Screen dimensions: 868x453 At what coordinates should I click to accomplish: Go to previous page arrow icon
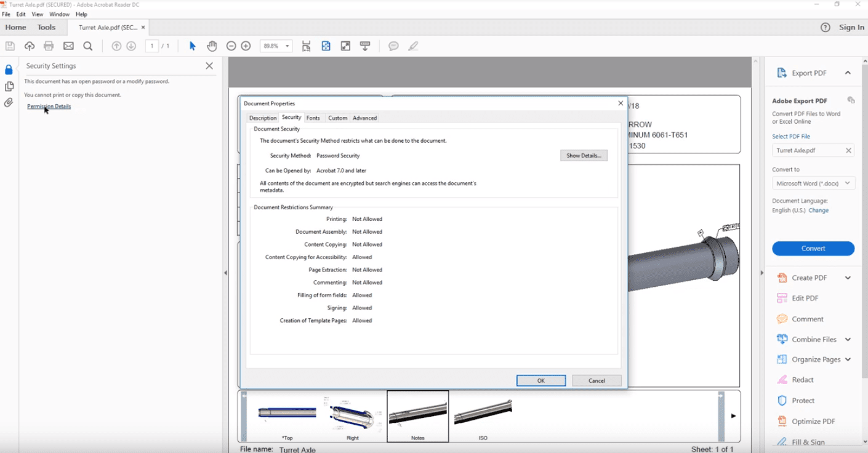click(116, 46)
